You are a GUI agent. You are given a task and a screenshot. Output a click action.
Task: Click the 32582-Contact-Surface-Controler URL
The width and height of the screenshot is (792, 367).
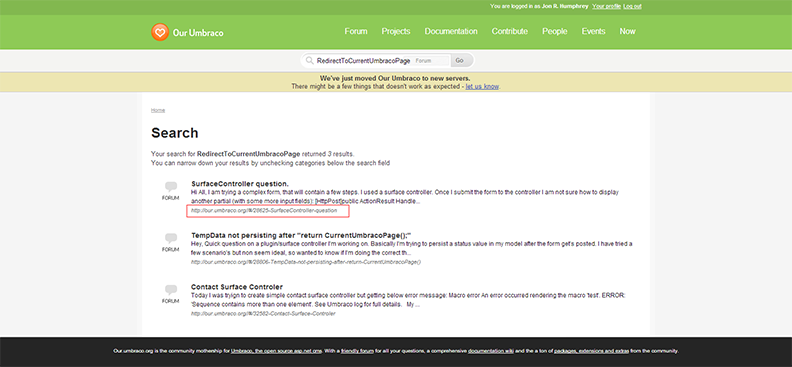263,313
